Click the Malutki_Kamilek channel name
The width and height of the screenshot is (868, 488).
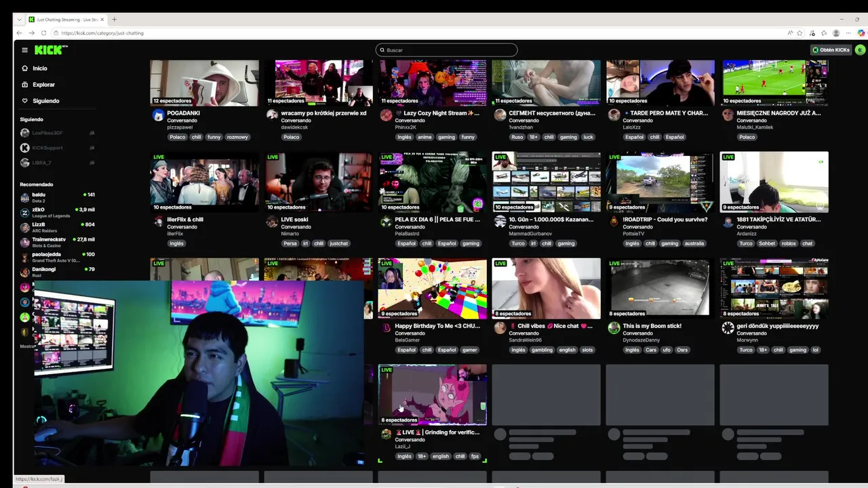(755, 127)
